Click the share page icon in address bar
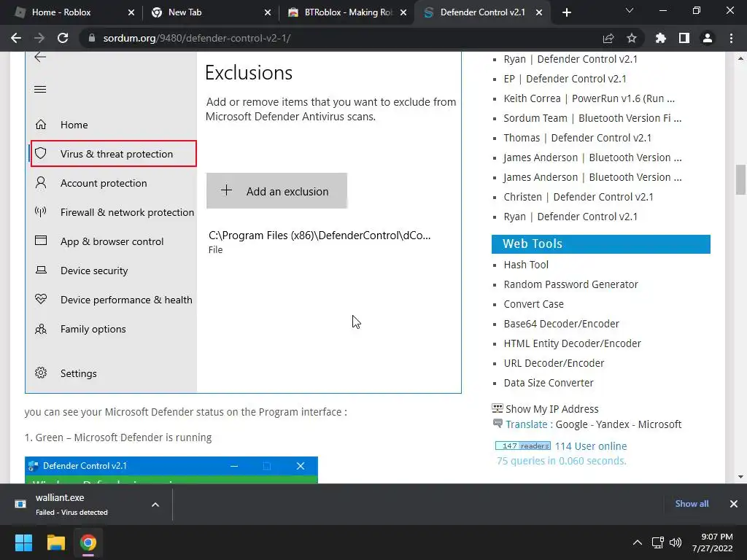 click(x=608, y=38)
